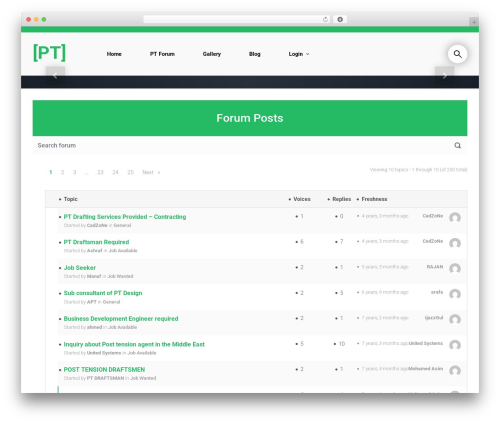Go to Home menu item
The height and width of the screenshot is (423, 500).
(x=114, y=54)
